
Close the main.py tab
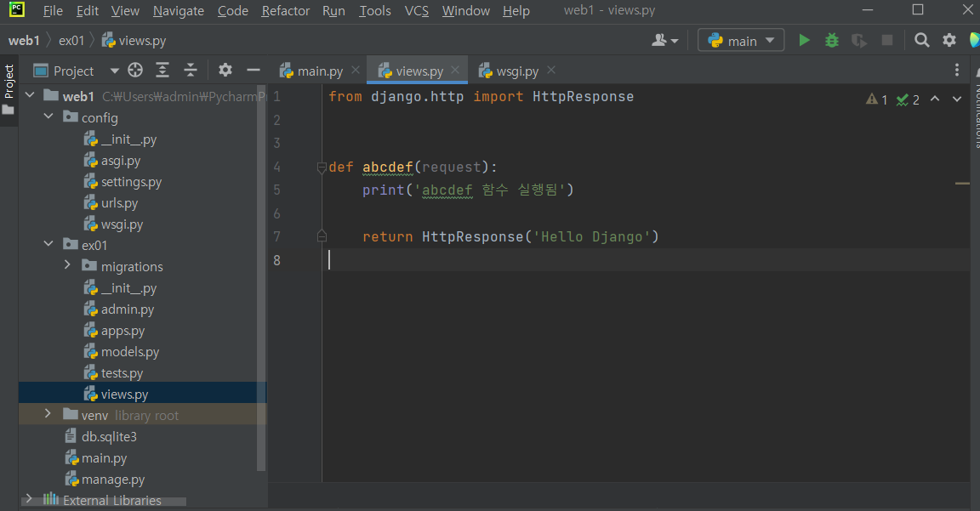[356, 70]
